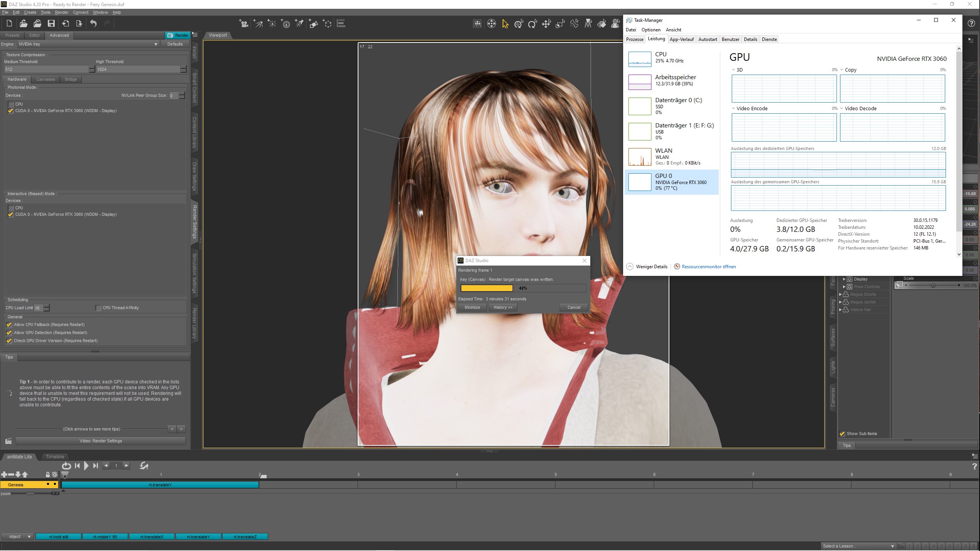Click the Undo arrow in toolbar

(x=93, y=24)
